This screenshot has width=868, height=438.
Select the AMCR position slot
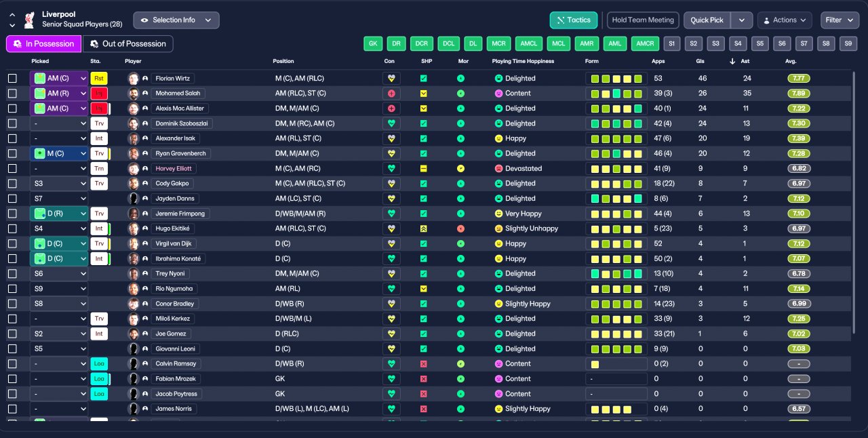(x=644, y=44)
